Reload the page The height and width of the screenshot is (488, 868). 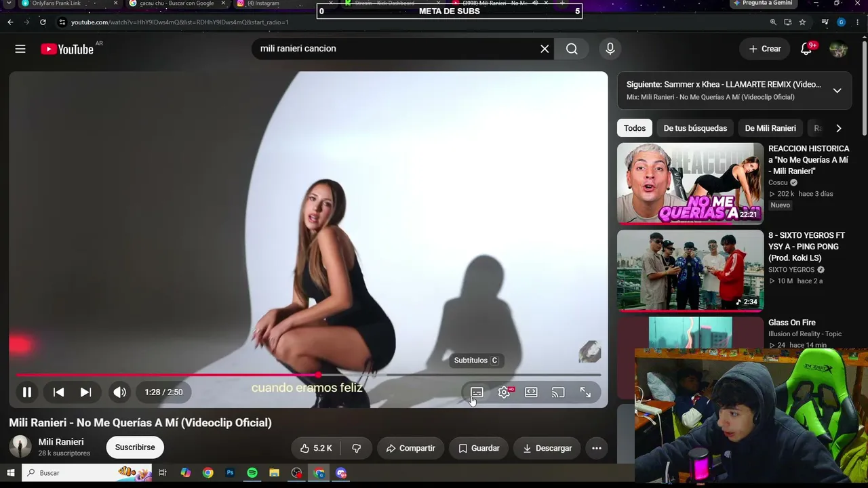pyautogui.click(x=43, y=22)
